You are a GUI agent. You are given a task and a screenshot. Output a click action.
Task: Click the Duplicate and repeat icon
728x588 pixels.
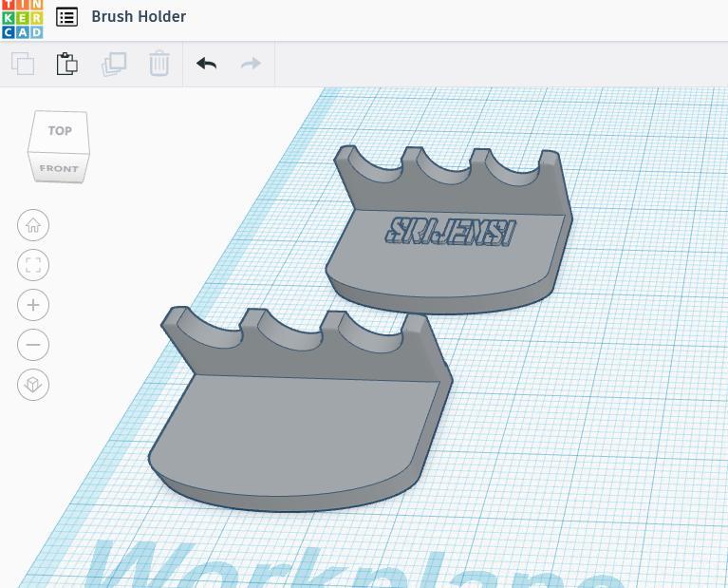pos(114,64)
